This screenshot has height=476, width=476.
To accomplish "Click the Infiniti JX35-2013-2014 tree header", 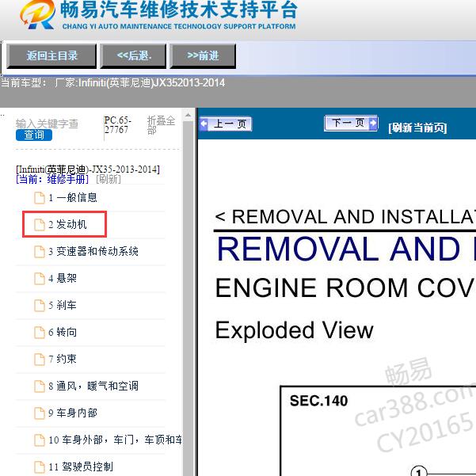I will click(x=88, y=169).
